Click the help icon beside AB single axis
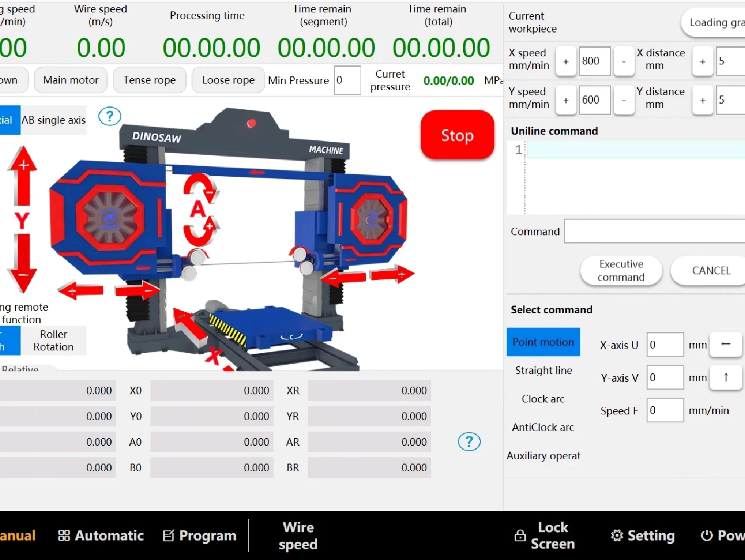 (x=109, y=116)
